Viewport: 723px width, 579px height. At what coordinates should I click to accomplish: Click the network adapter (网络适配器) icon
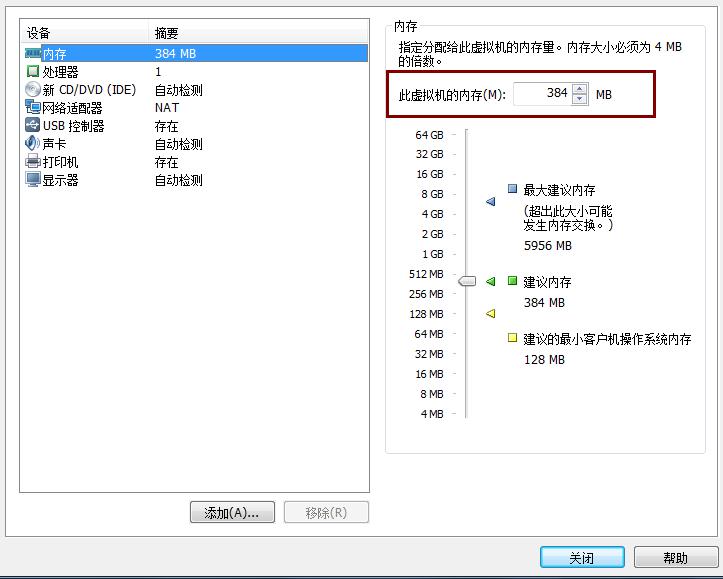[x=33, y=107]
